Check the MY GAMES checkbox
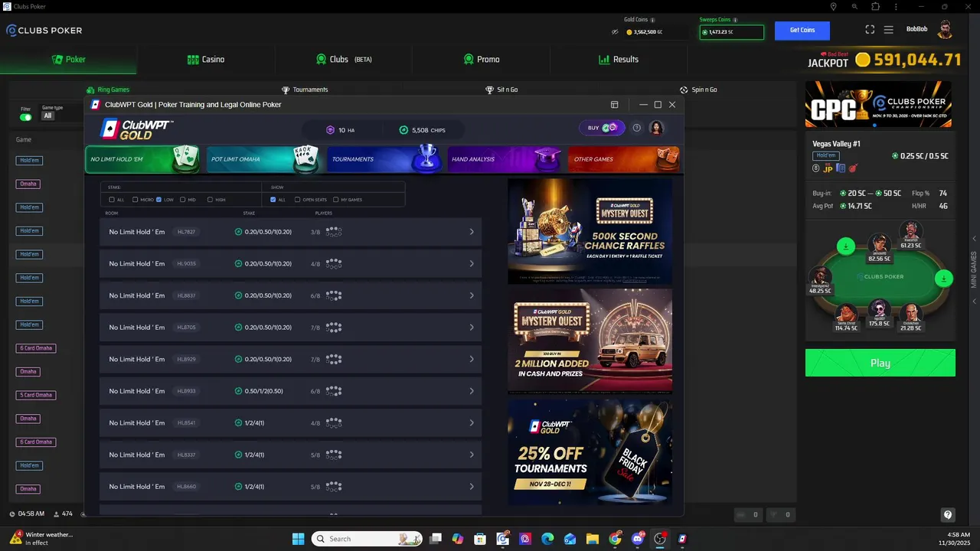Screen dimensions: 980x551 [x=335, y=200]
